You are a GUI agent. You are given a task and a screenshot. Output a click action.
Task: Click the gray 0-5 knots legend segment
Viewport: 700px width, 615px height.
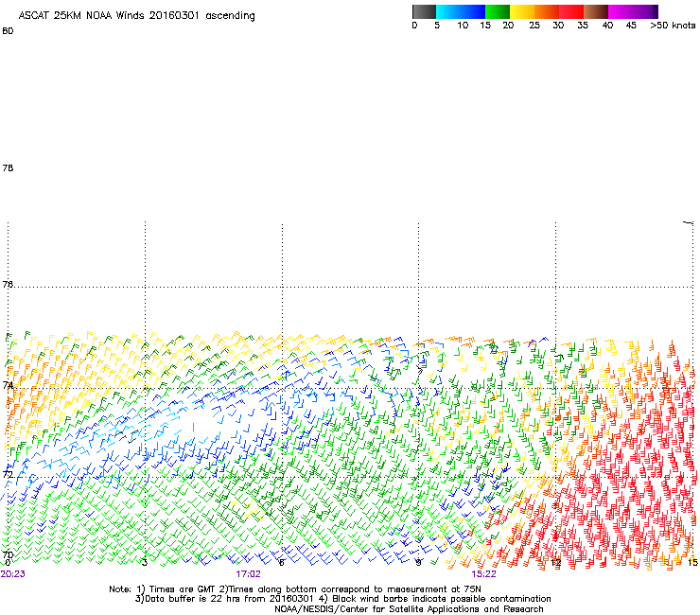(424, 11)
